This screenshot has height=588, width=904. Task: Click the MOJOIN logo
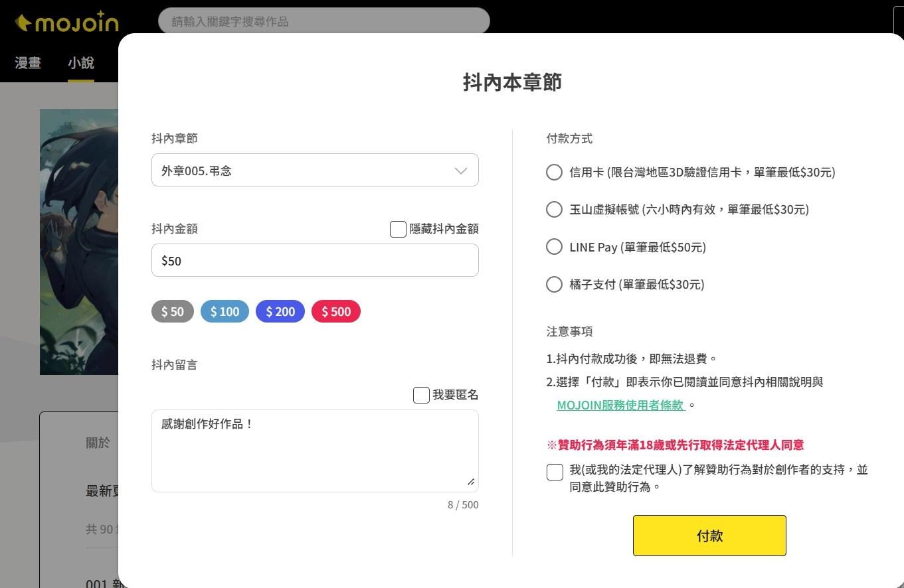coord(66,23)
